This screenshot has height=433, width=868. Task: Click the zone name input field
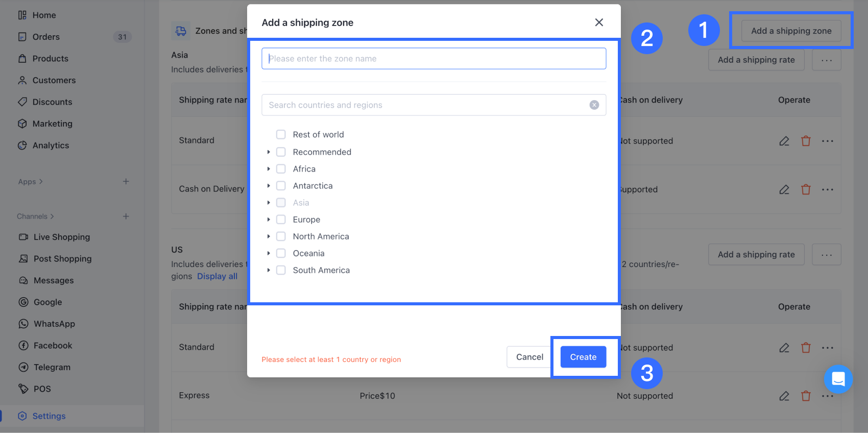(x=433, y=59)
